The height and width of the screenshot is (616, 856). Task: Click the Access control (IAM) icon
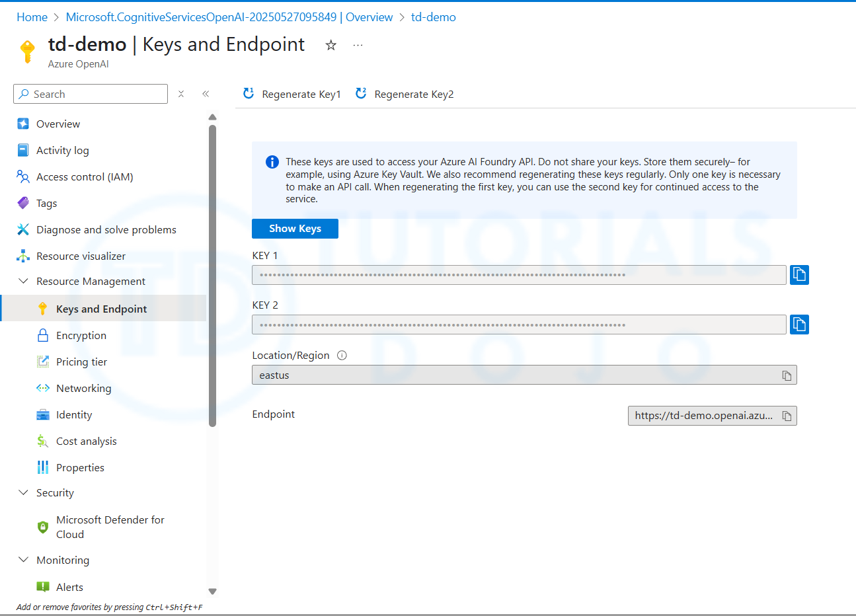point(23,176)
